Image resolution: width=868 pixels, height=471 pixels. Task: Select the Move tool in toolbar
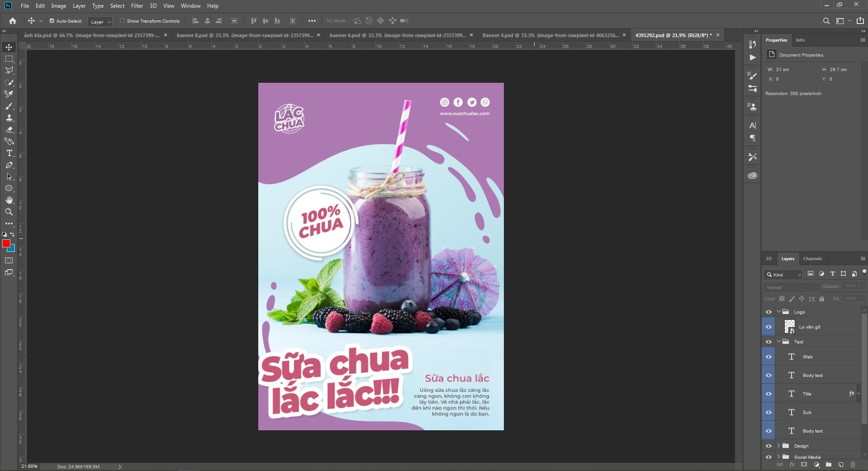click(x=9, y=47)
